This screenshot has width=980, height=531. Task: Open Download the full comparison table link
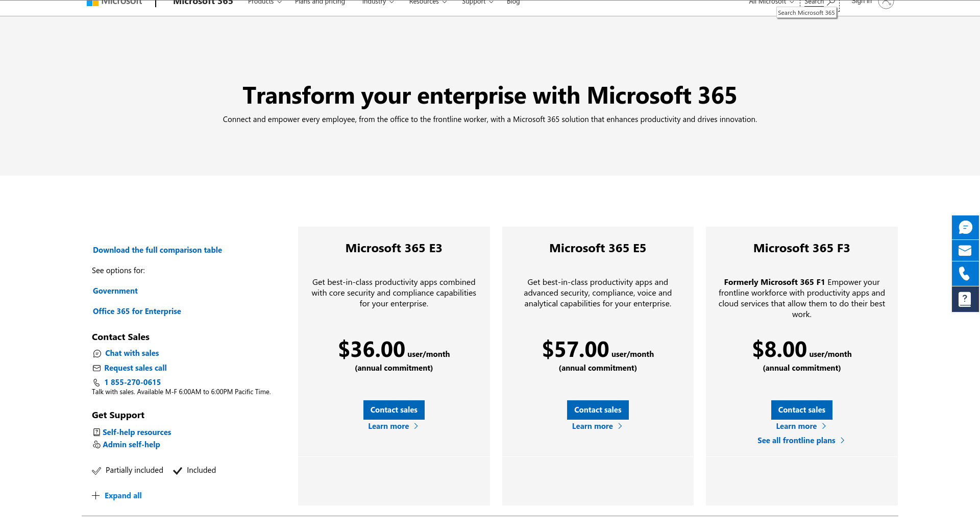[x=157, y=250]
